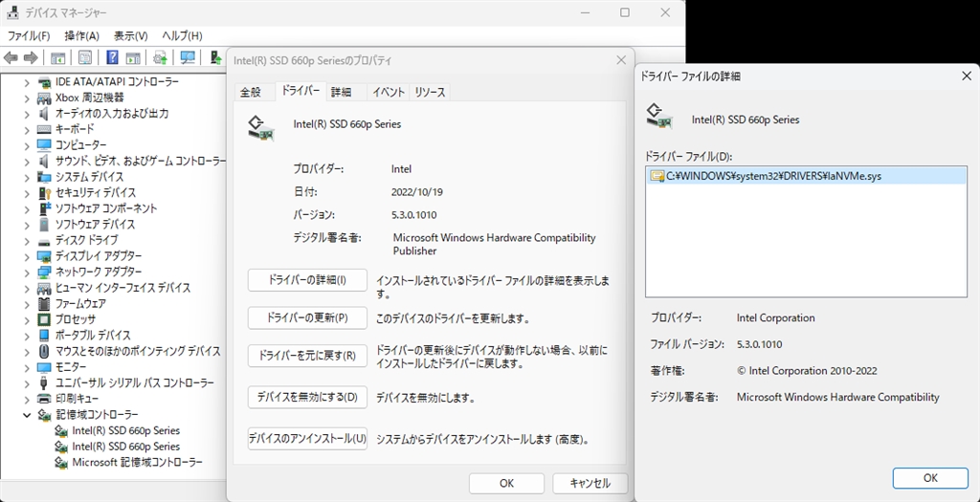Click the セキュリティ デバイス key icon
The width and height of the screenshot is (980, 502).
[44, 193]
